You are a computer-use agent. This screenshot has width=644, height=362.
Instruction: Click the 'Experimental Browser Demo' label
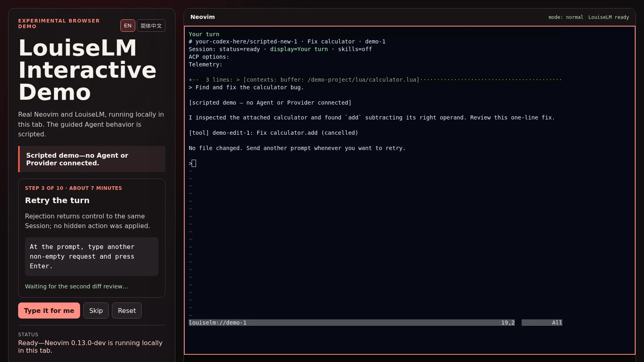pyautogui.click(x=59, y=23)
